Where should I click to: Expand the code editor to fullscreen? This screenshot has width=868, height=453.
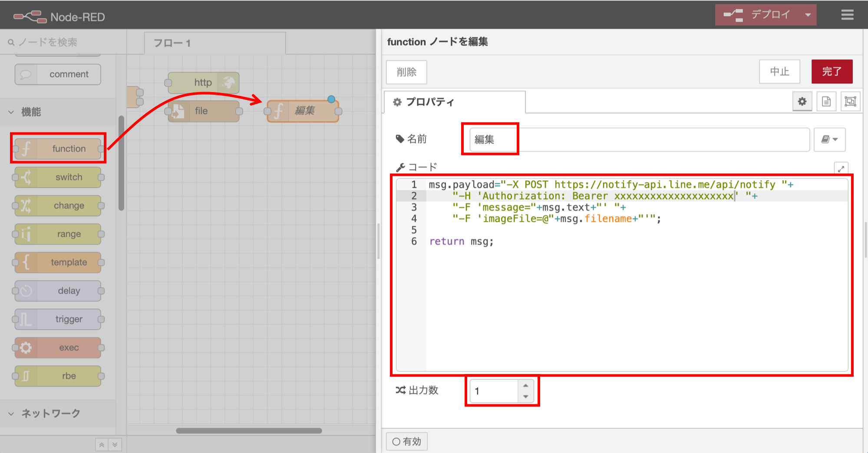841,169
